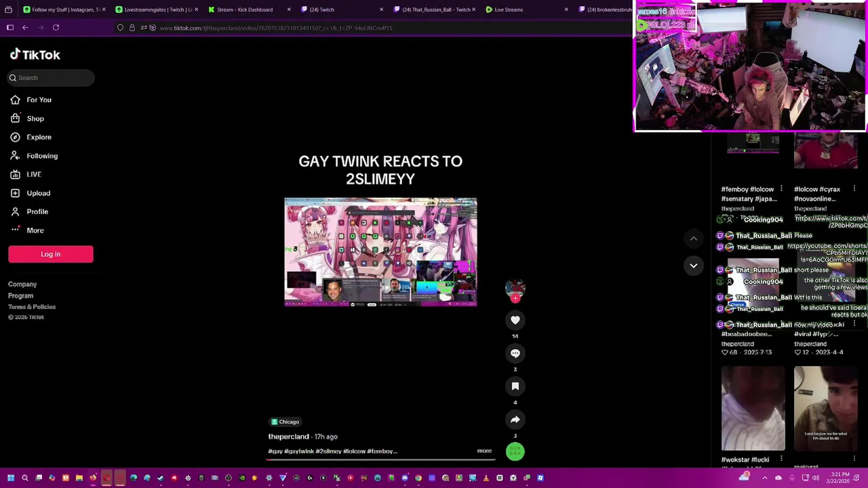Screen dimensions: 868x488
Task: Open options for '#lolcow #cyrax' video
Action: (854, 189)
